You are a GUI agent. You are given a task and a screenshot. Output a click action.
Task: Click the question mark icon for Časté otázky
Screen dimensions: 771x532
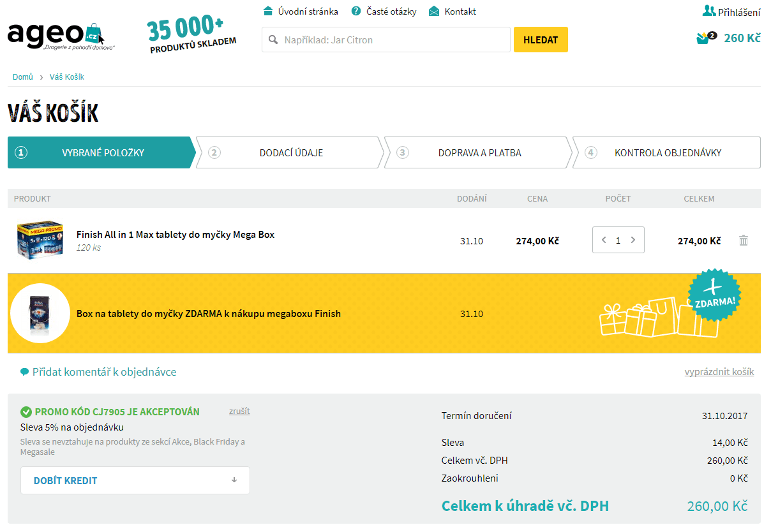click(356, 11)
